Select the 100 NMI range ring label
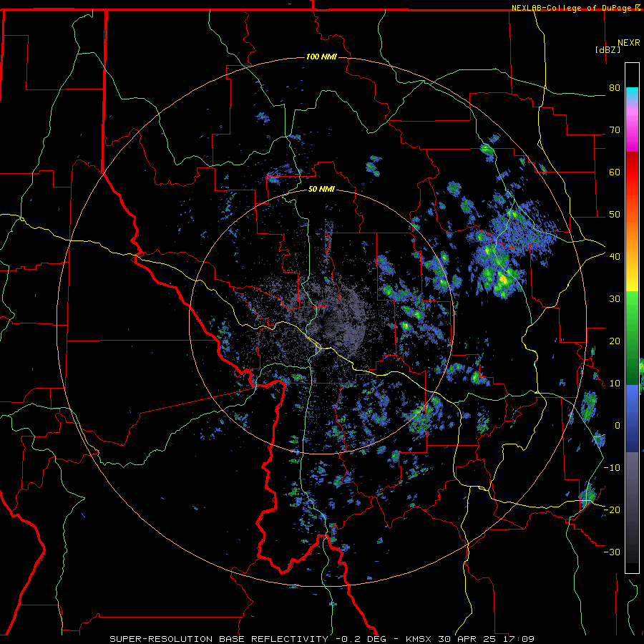This screenshot has width=644, height=644. [x=321, y=57]
